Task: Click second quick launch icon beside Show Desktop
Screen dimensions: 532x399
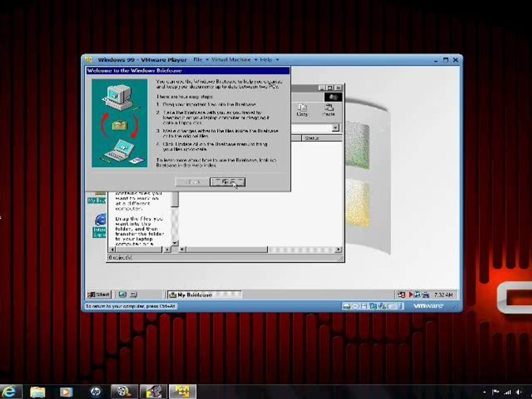Action: 134,294
